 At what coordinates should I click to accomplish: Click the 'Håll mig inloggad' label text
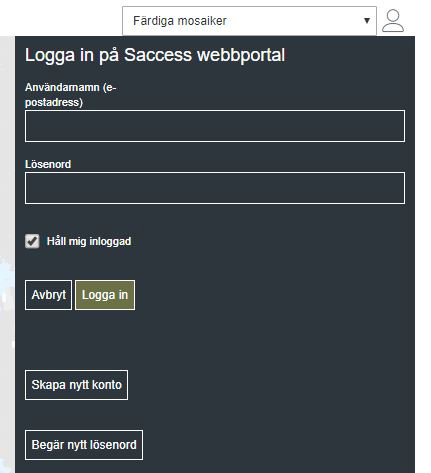[x=89, y=241]
